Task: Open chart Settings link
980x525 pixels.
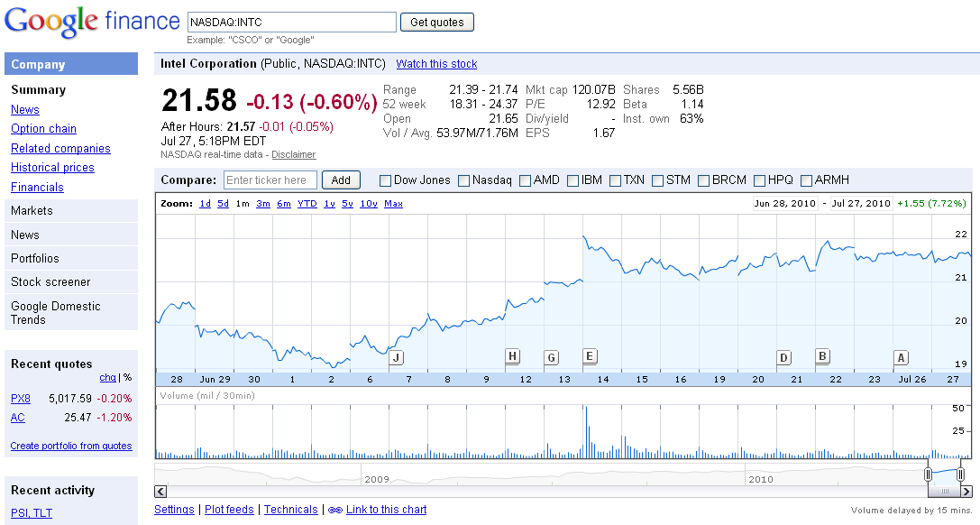Action: [174, 510]
